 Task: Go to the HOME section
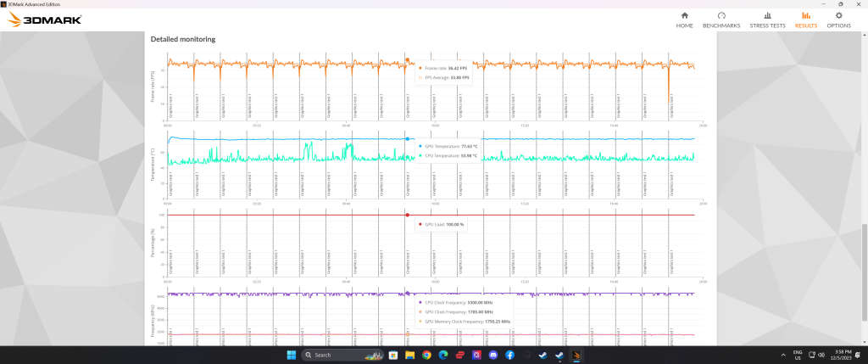click(x=684, y=20)
